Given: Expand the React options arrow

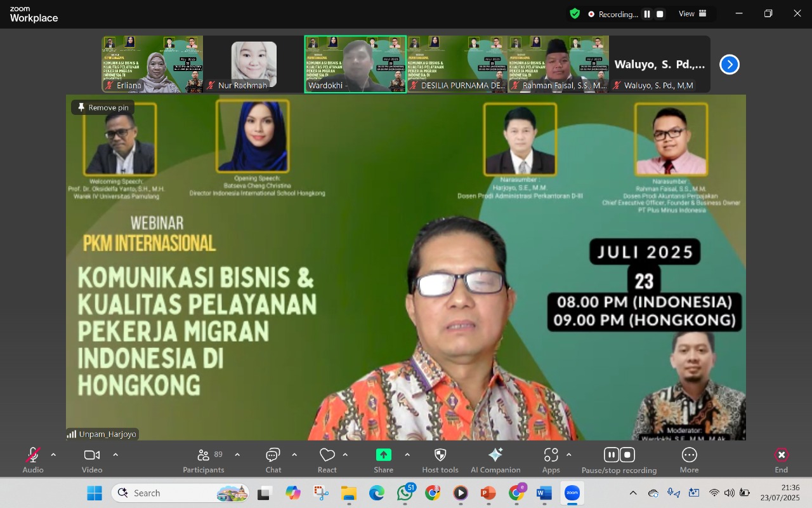Looking at the screenshot, I should tap(345, 455).
